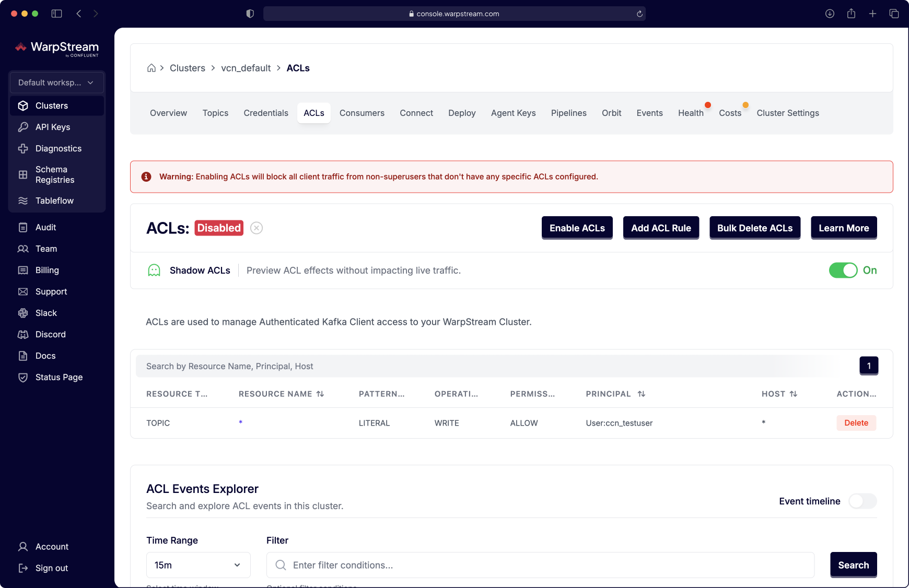
Task: Toggle the browser sidebar panel icon
Action: [x=57, y=14]
